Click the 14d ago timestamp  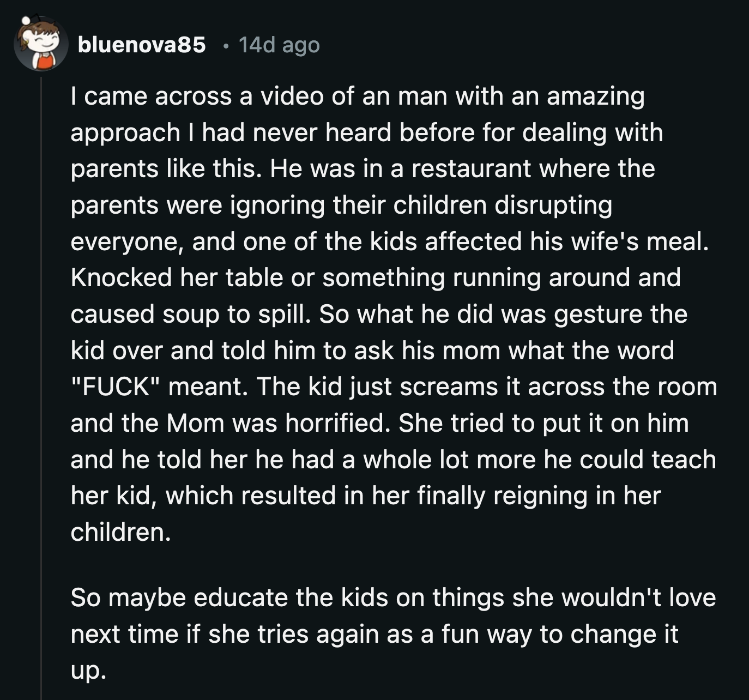(x=279, y=45)
